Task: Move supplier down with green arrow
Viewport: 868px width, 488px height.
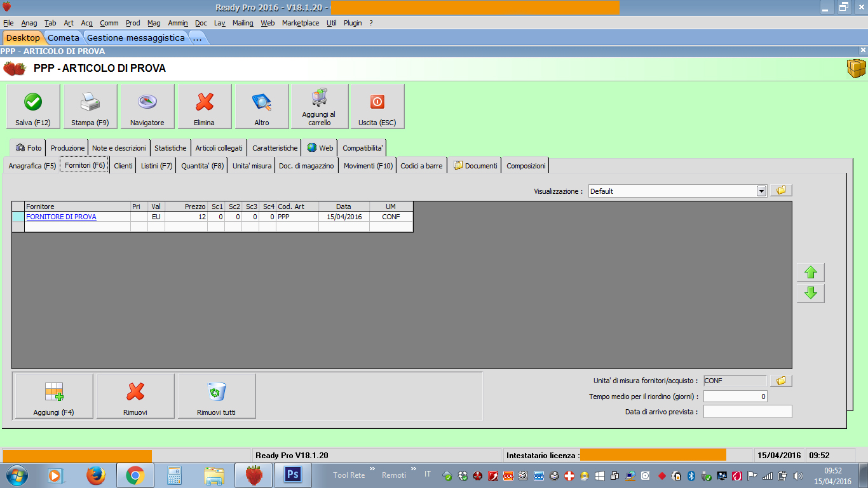Action: (x=811, y=293)
